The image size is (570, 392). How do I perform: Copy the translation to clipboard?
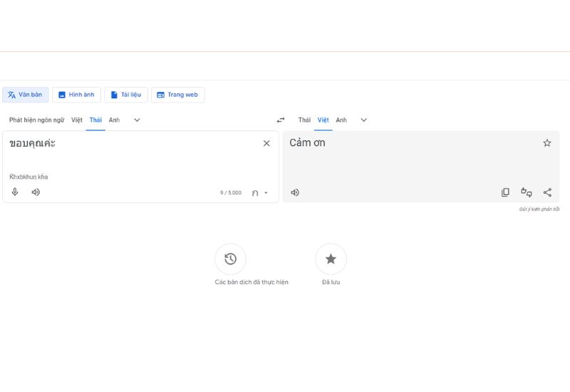pos(505,192)
